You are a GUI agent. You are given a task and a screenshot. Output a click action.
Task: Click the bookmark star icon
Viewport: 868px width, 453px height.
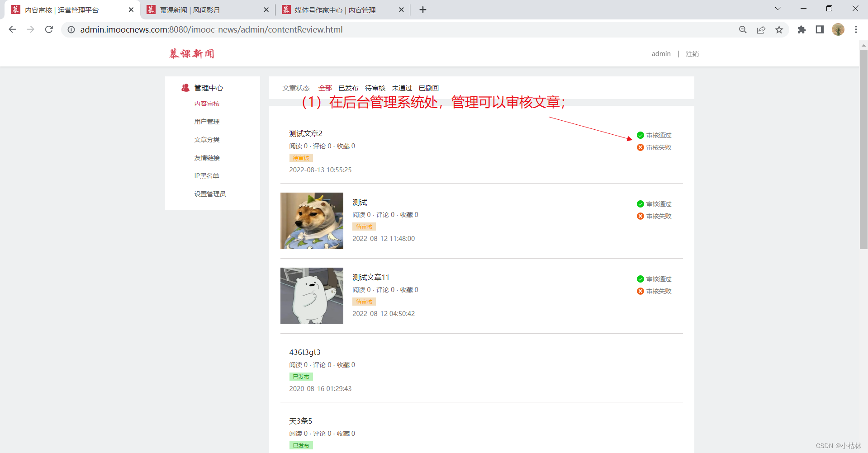[779, 29]
